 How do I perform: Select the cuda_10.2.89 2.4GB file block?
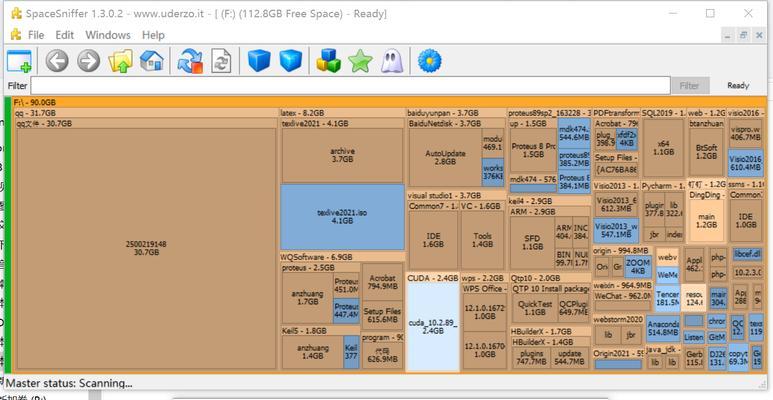(x=433, y=326)
